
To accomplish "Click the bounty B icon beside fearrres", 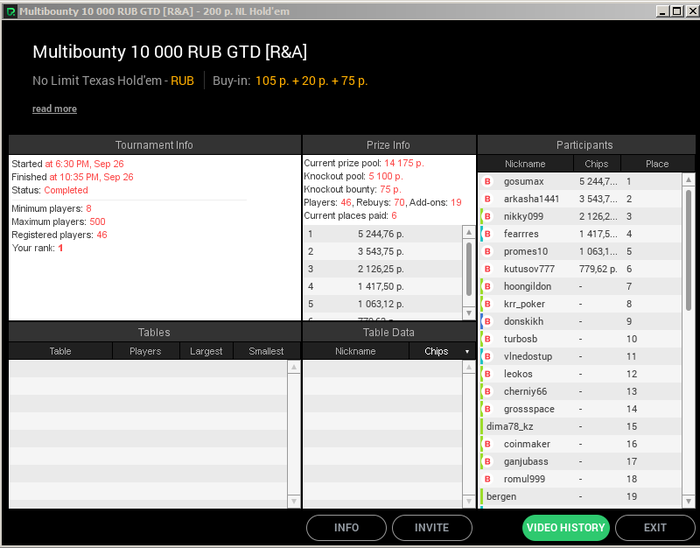I will [x=488, y=234].
